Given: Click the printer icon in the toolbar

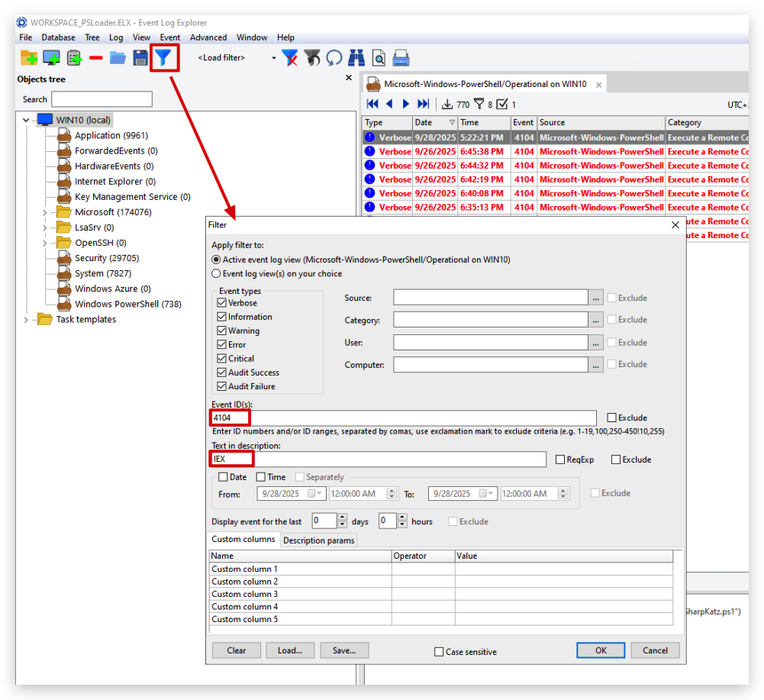Looking at the screenshot, I should pos(401,58).
